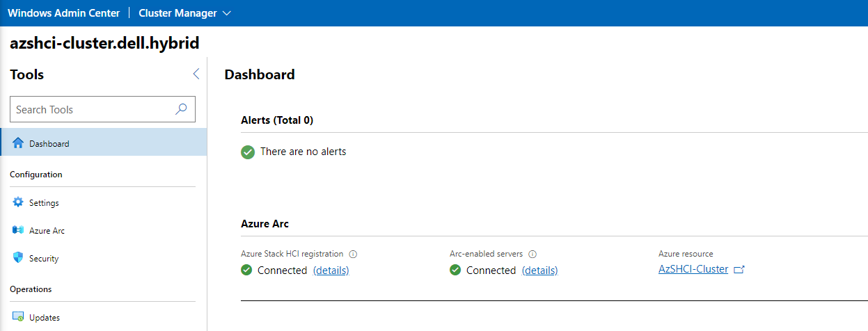Screen dimensions: 868x331
Task: Open the AzSHCI-Cluster Azure resource link
Action: coord(693,270)
